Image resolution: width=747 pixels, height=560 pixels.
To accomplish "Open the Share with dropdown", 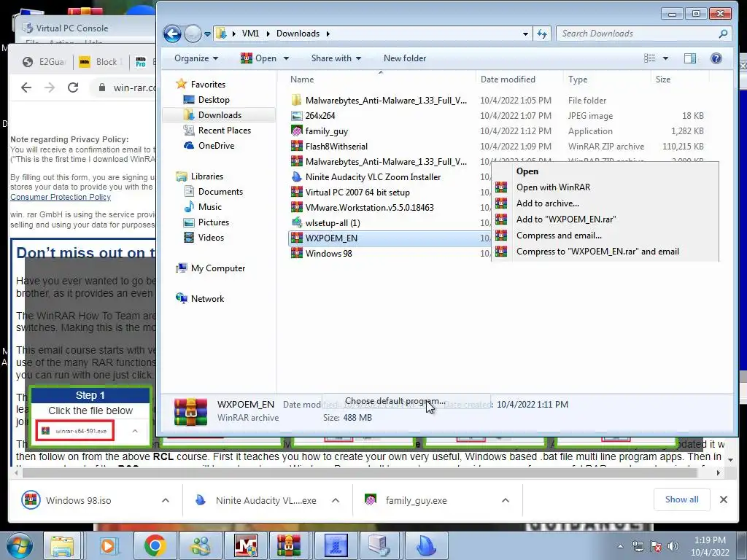I will coord(336,58).
